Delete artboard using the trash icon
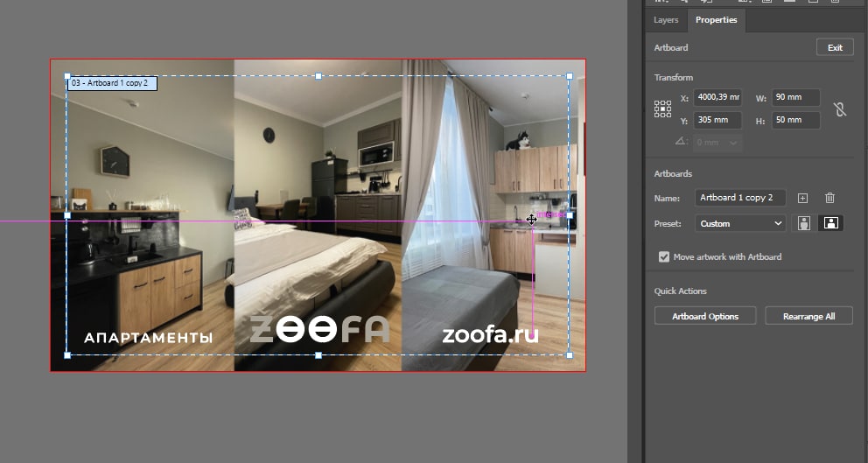Viewport: 868px width, 463px height. [x=829, y=198]
